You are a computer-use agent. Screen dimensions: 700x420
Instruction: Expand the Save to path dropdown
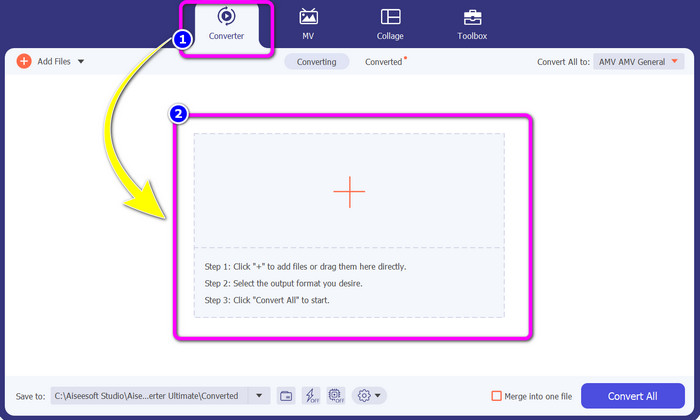click(259, 396)
